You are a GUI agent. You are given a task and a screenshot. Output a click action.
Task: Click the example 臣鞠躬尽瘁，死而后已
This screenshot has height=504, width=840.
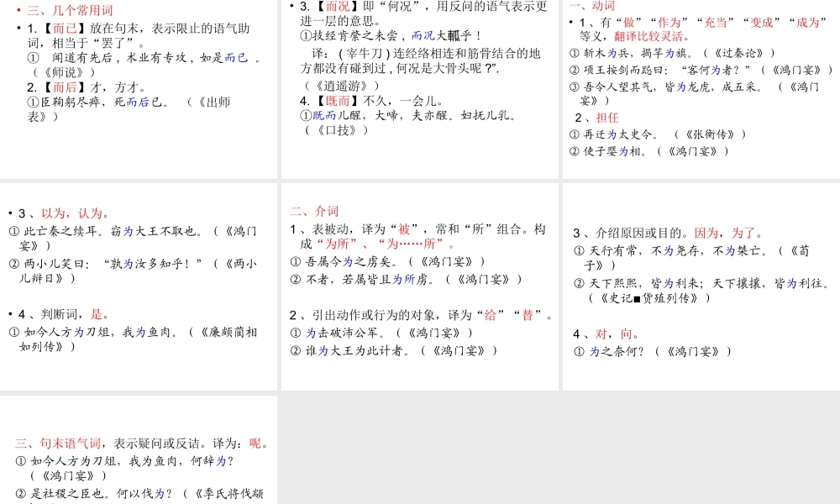click(x=97, y=102)
